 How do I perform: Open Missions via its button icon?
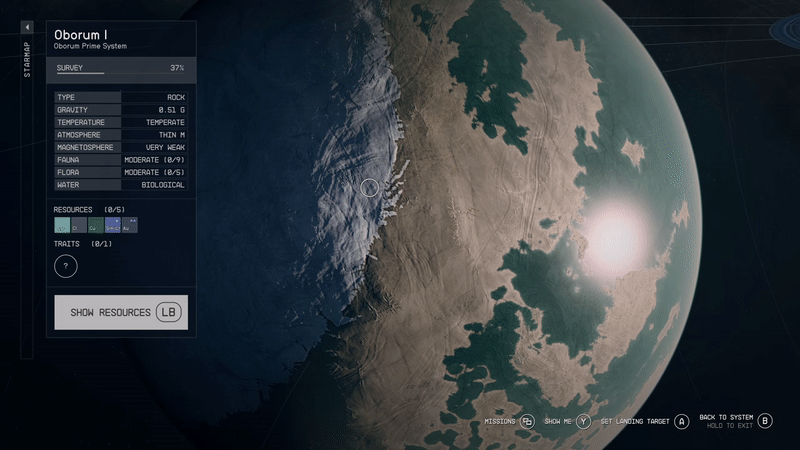pos(527,422)
